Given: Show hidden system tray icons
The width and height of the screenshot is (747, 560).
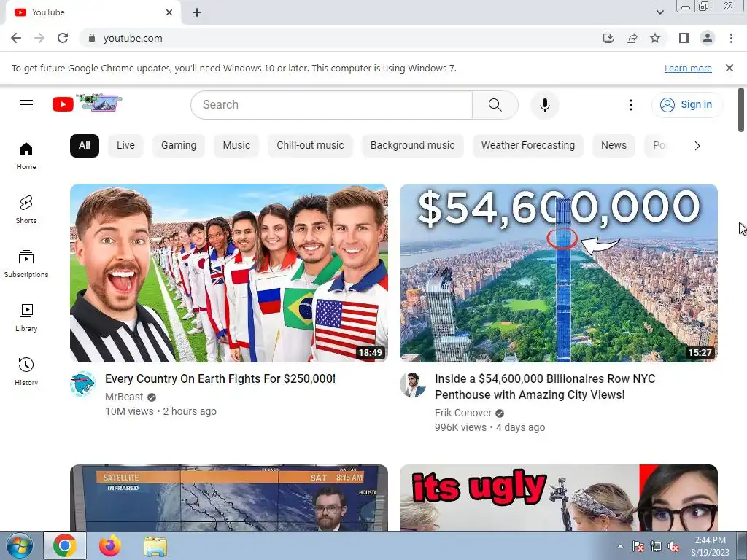Looking at the screenshot, I should point(620,546).
